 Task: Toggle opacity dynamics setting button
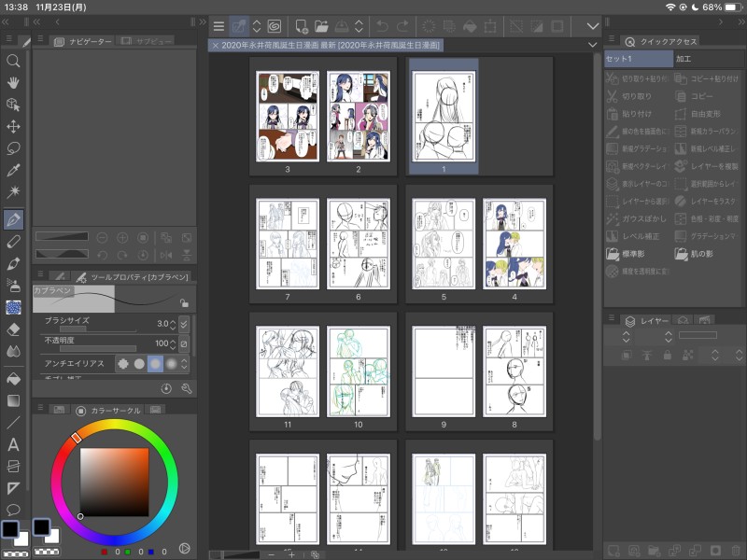(x=184, y=343)
